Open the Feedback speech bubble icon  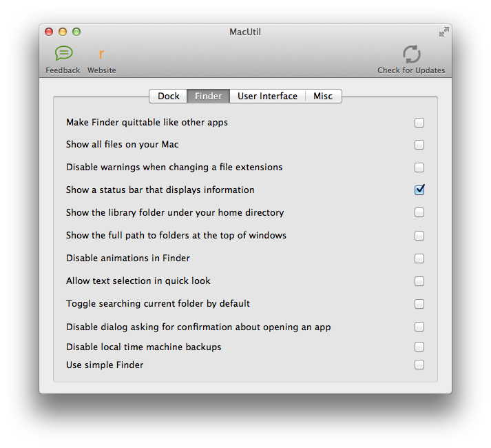click(63, 53)
